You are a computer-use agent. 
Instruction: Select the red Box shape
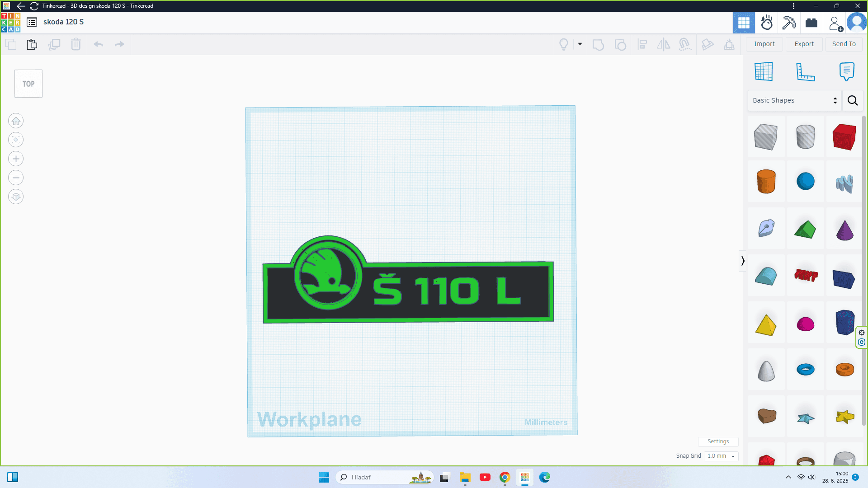[844, 137]
